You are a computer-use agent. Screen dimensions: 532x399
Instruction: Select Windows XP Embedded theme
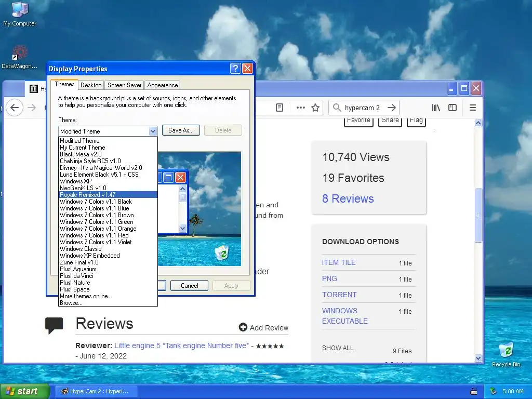click(x=108, y=256)
